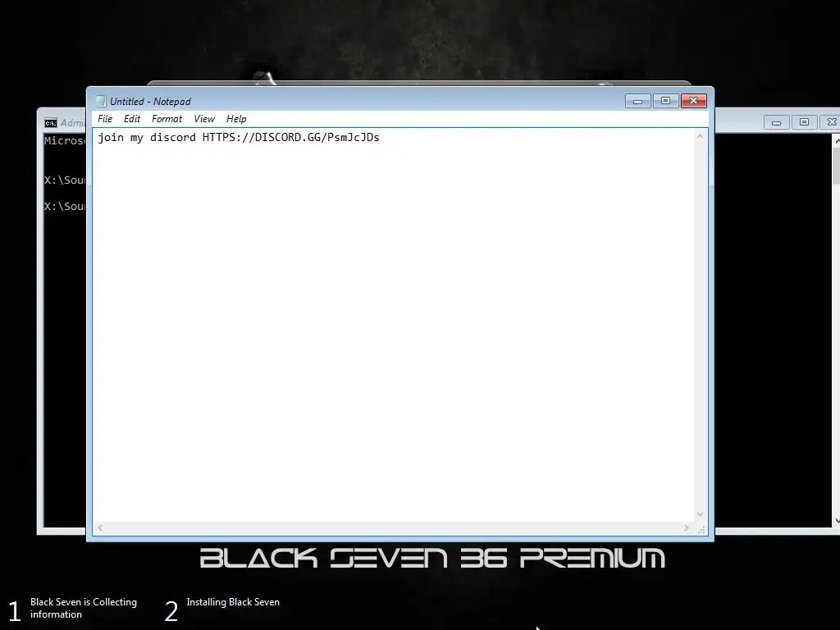
Task: Click the Notepad title bar 'Untitled - Notepad'
Action: coord(151,101)
